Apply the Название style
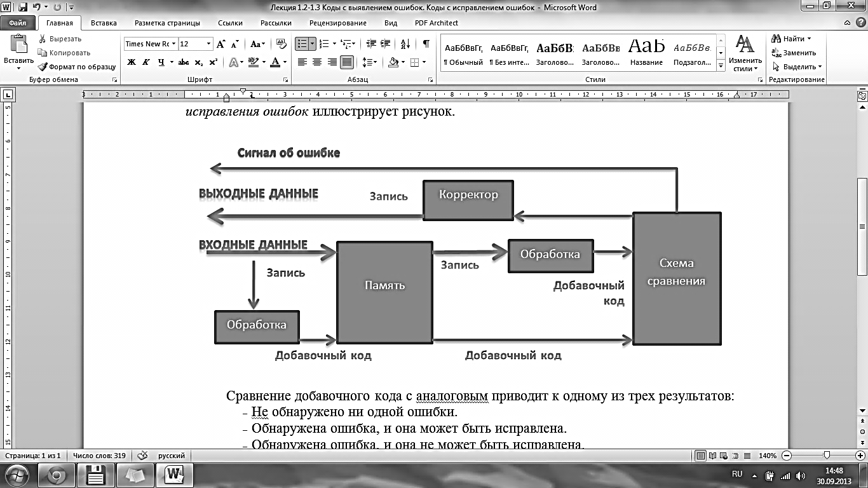The width and height of the screenshot is (868, 488). tap(646, 54)
